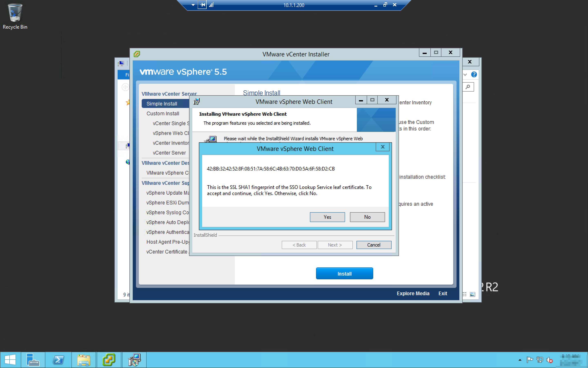Viewport: 588px width, 368px height.
Task: Minimize the vSphere Web Client installer window
Action: (361, 100)
